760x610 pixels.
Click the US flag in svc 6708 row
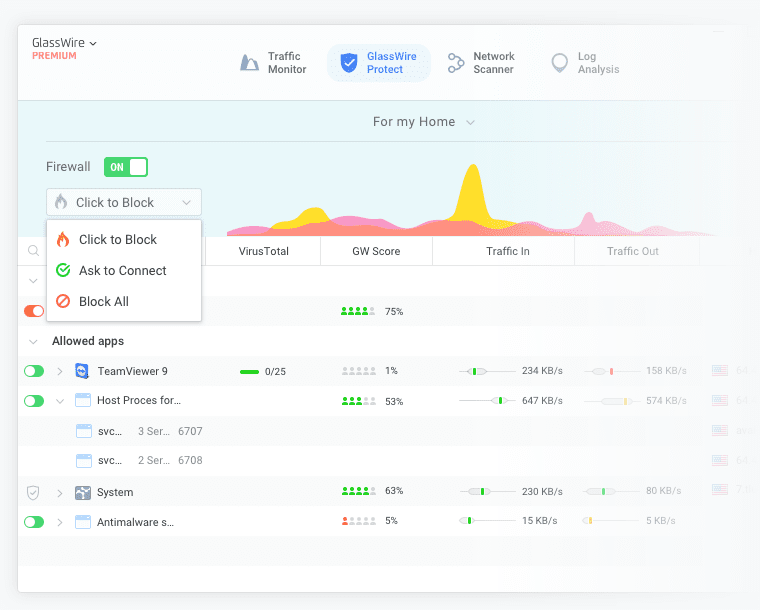720,460
